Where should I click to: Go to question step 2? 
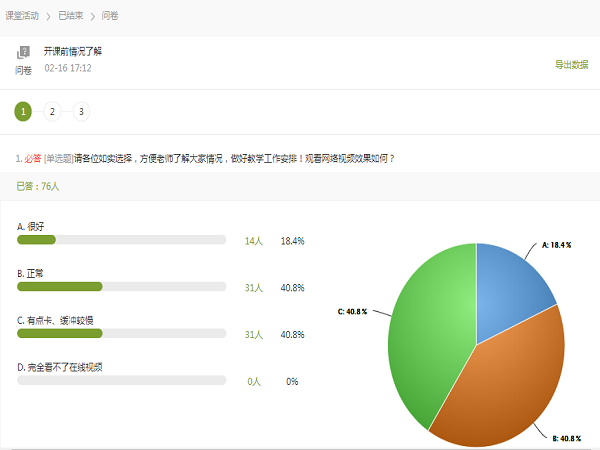pyautogui.click(x=52, y=111)
